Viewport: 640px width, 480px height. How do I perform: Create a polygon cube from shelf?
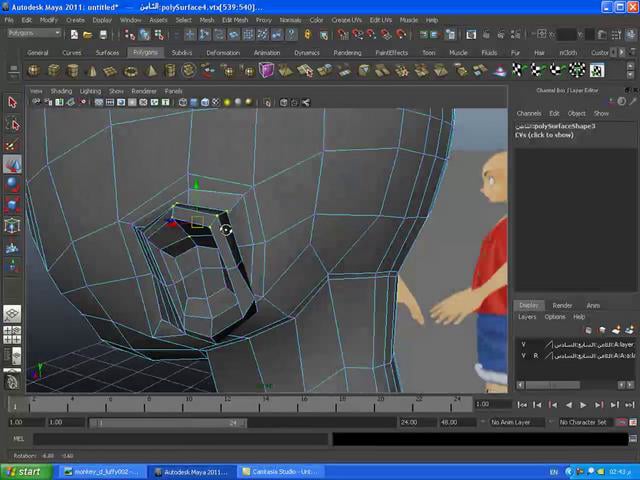[53, 71]
